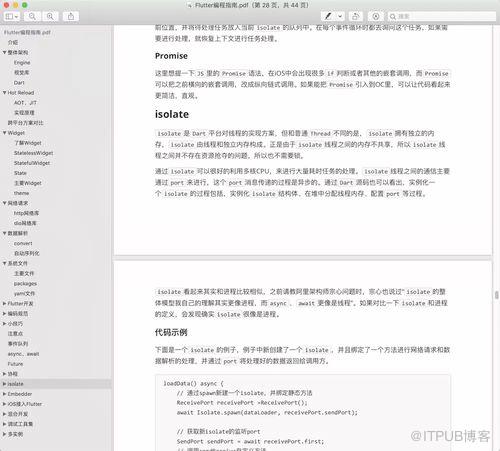Jump to the 了解Widget outline entry
500x451 pixels.
click(28, 143)
